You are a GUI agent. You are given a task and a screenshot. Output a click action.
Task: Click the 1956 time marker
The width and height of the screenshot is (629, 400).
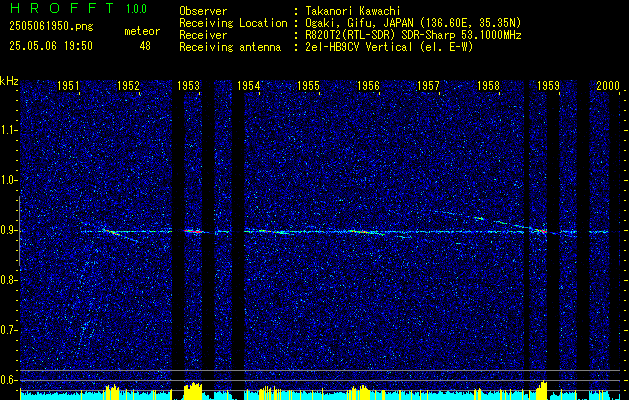click(368, 85)
